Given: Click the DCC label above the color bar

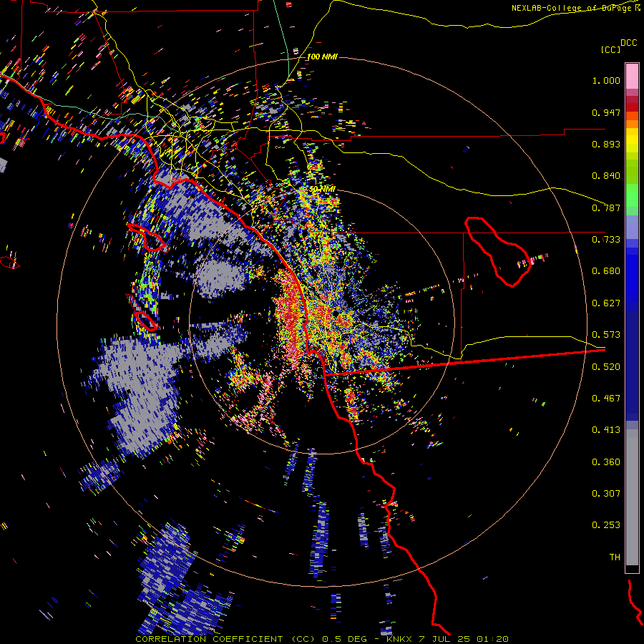Looking at the screenshot, I should 629,43.
